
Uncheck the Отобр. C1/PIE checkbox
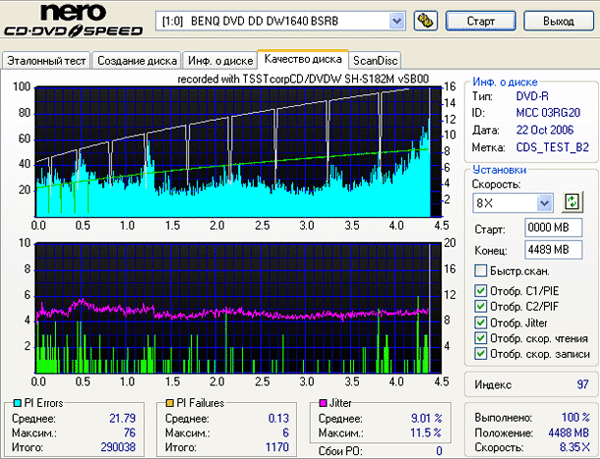coord(482,291)
